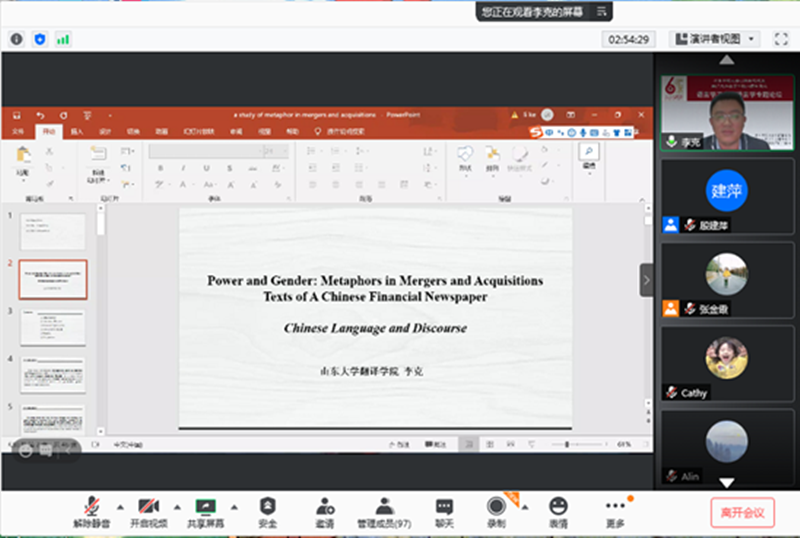Open the 安全 security options
Screen dimensions: 800x538
click(x=267, y=512)
